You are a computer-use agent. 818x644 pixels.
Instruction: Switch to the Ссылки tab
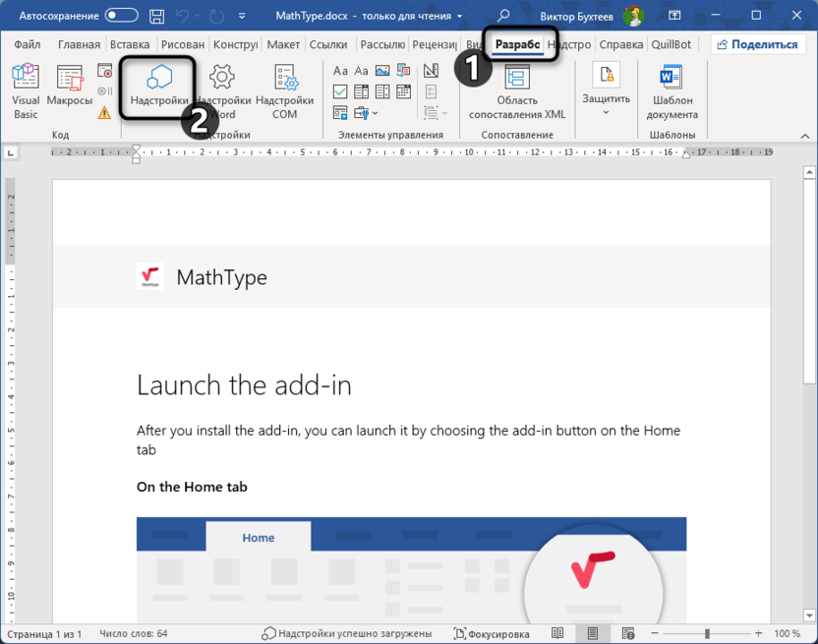327,44
